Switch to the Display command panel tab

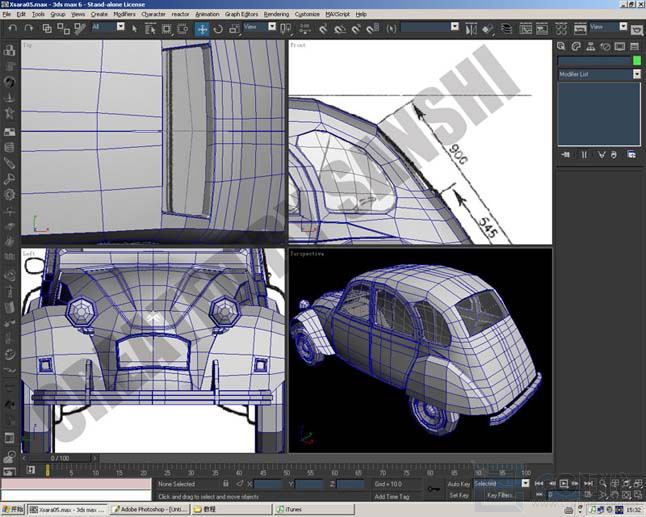pos(620,46)
